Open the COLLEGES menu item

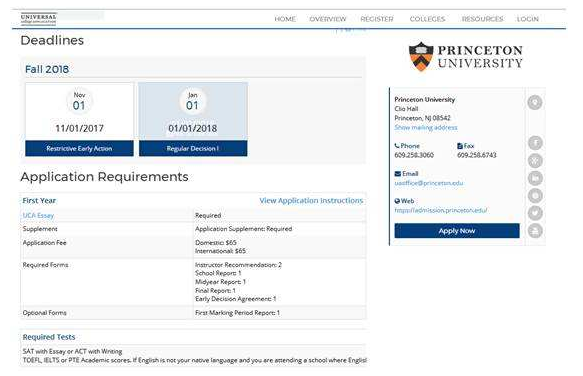coord(427,19)
